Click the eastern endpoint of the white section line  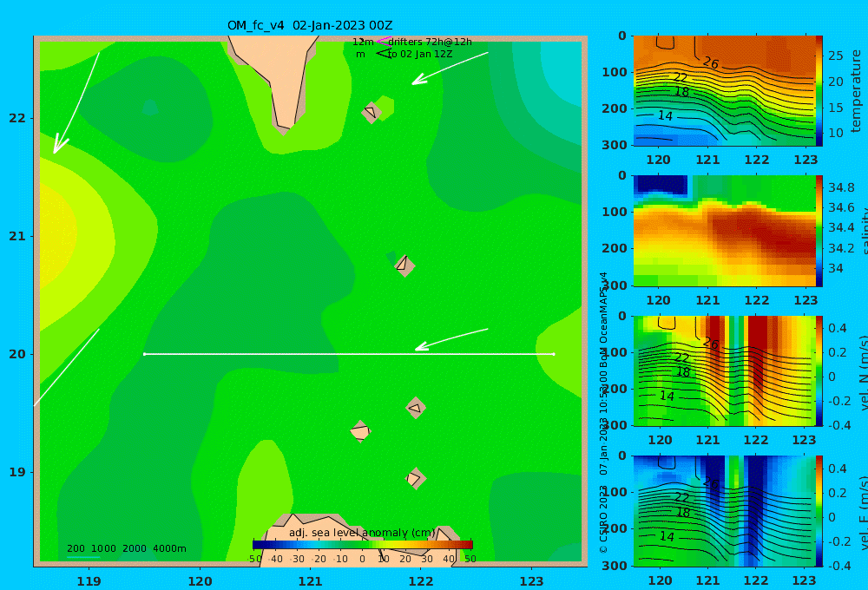554,354
